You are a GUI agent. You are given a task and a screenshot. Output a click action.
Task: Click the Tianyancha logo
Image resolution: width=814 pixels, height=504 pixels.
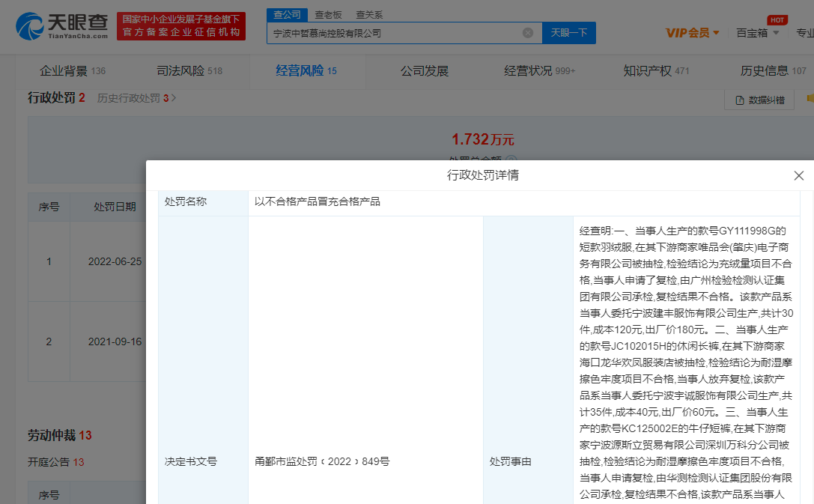click(62, 26)
